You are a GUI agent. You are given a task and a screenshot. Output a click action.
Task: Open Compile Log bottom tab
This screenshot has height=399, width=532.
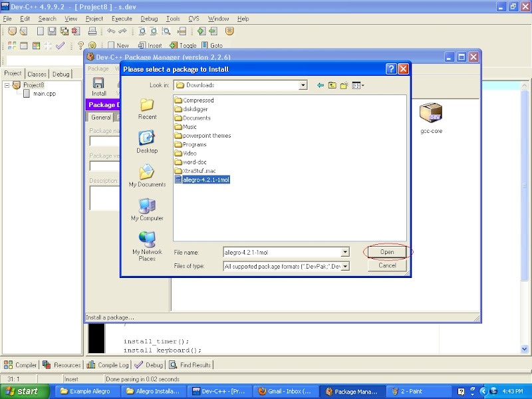[x=108, y=364]
